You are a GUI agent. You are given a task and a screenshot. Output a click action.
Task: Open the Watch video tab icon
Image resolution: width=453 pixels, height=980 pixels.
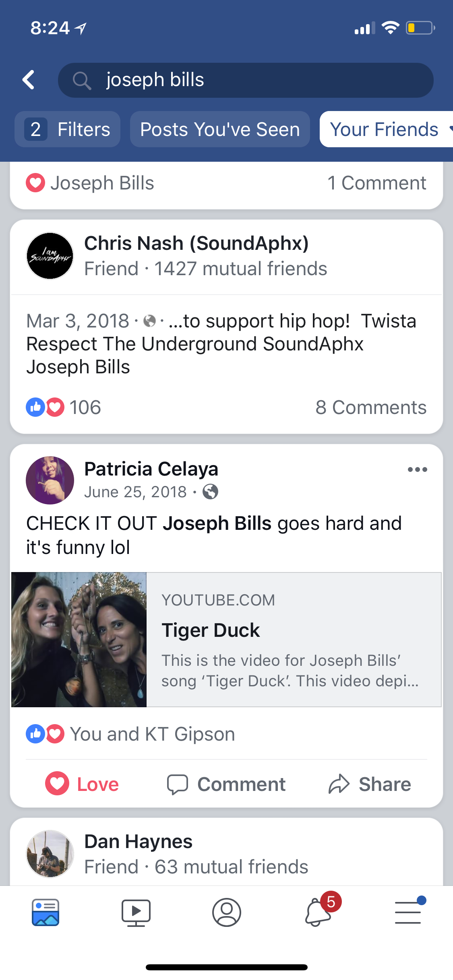(136, 912)
